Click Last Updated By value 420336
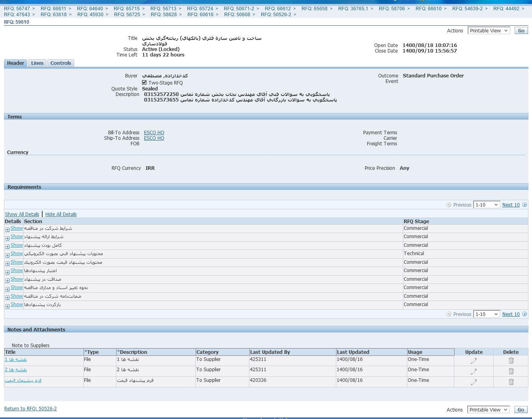 coord(258,380)
